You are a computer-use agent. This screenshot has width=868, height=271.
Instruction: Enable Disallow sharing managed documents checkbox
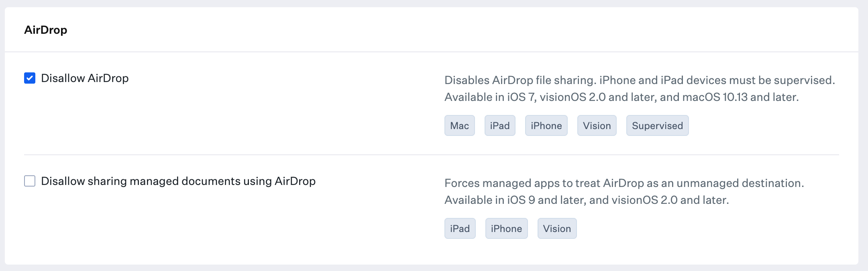[30, 181]
